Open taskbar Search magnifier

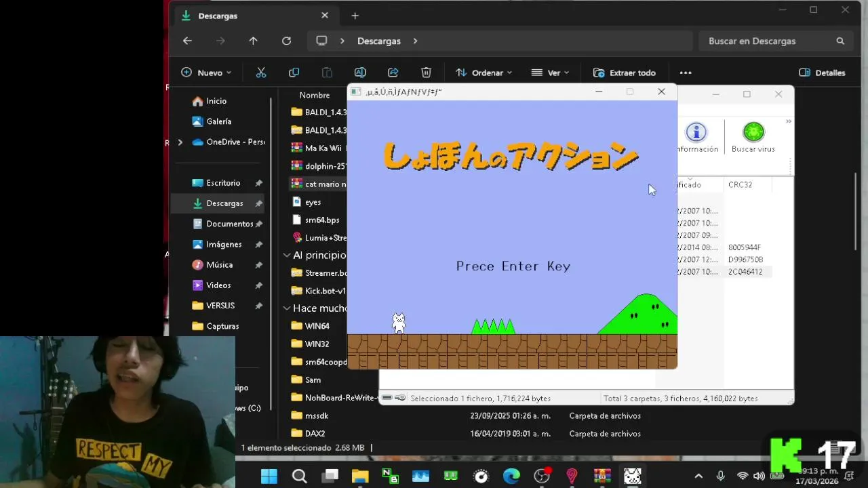(x=299, y=476)
